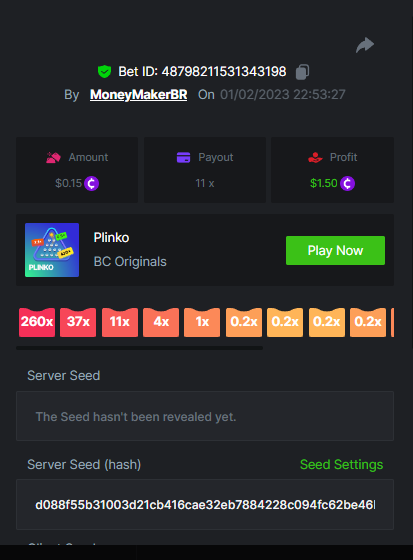Click the Server Seed (hash) field

click(x=205, y=505)
